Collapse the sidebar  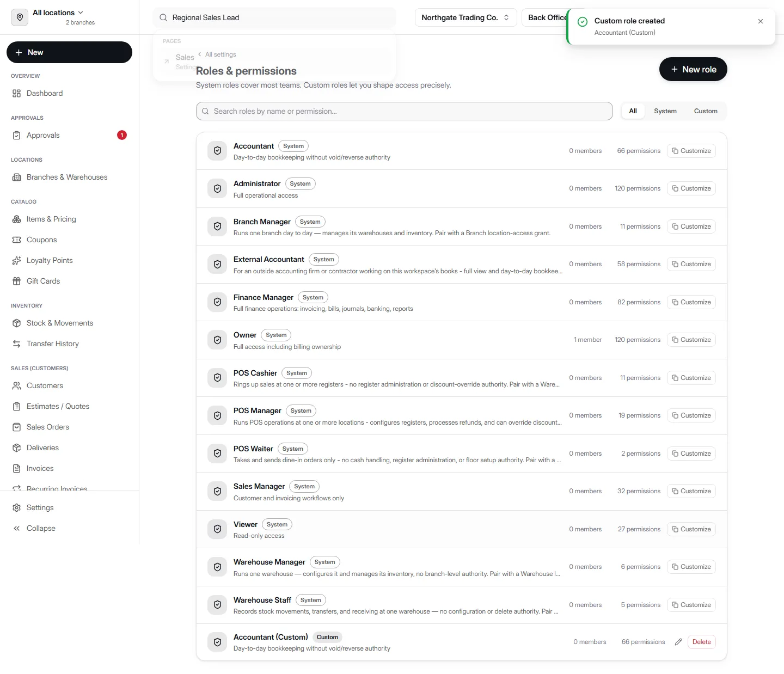[41, 529]
